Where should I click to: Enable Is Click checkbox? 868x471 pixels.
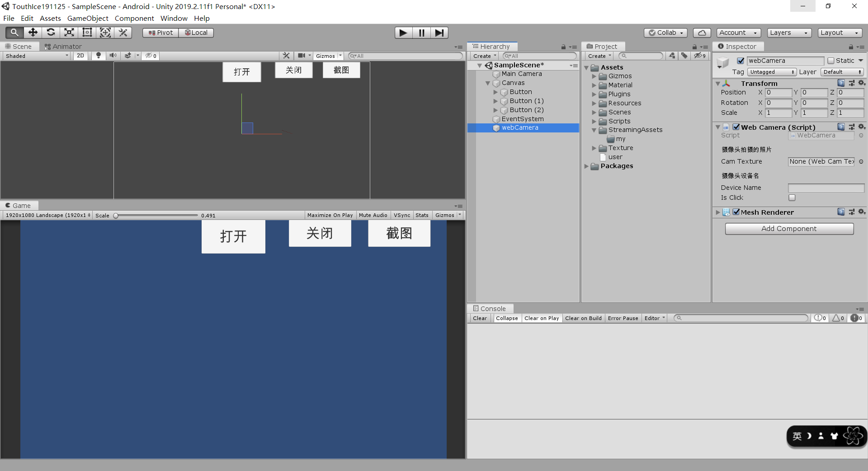point(792,198)
